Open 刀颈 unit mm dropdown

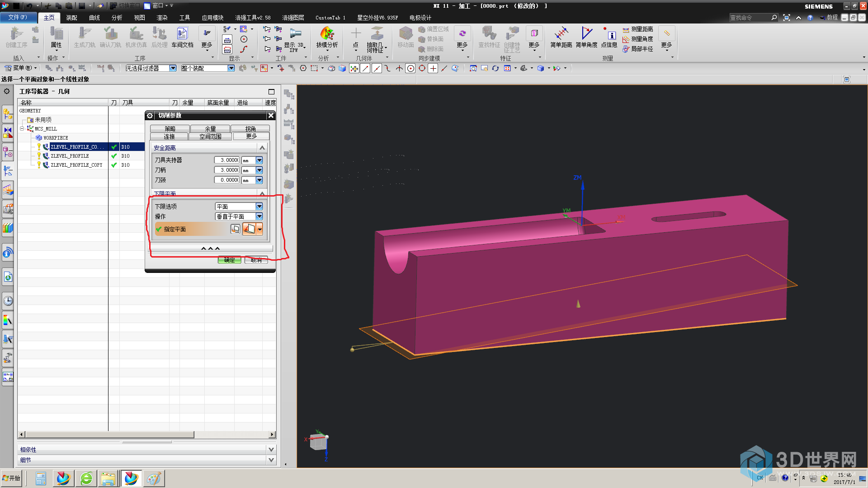coord(259,180)
